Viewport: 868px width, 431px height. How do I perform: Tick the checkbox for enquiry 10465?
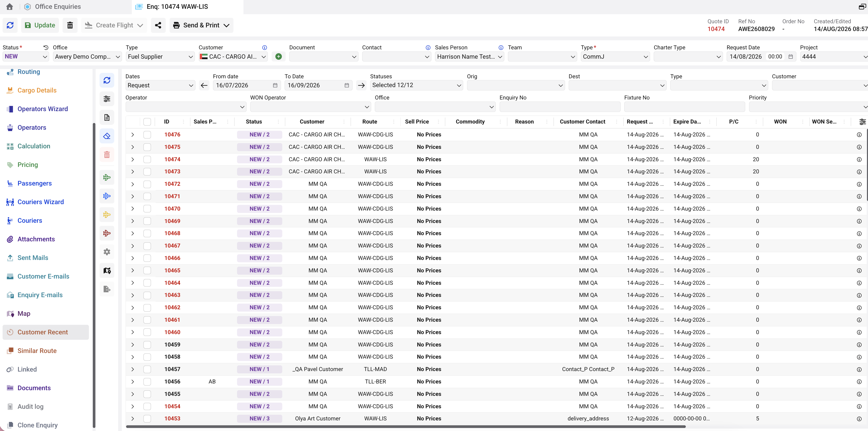coord(147,270)
